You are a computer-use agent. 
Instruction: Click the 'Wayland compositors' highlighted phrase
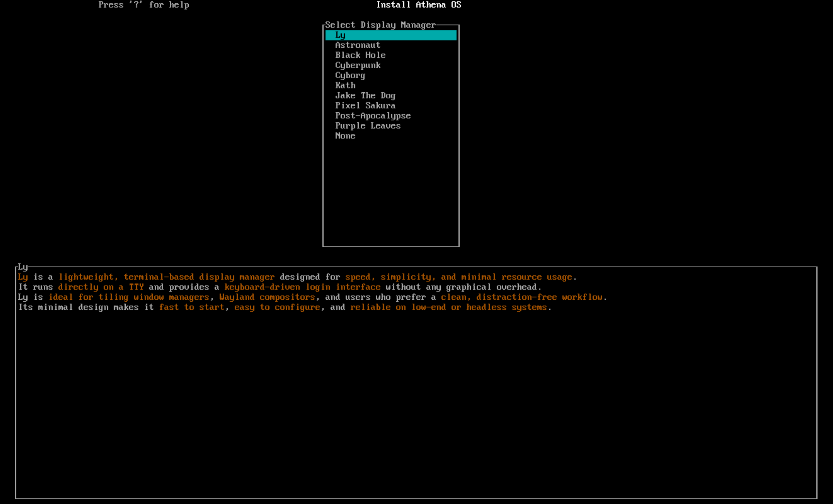(267, 297)
